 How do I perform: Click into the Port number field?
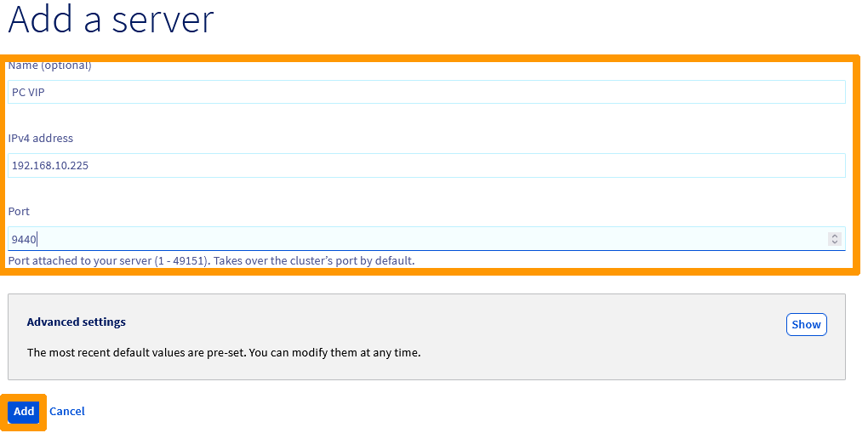coord(426,239)
